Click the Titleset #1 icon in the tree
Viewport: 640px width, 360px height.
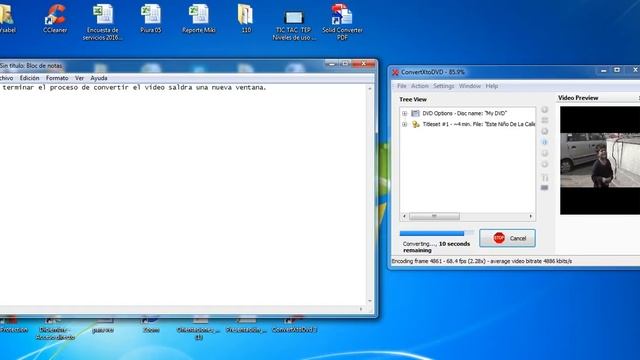click(x=415, y=124)
